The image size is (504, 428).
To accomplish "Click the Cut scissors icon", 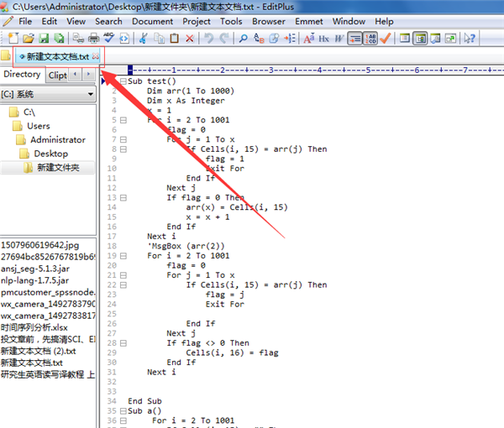I will click(143, 39).
